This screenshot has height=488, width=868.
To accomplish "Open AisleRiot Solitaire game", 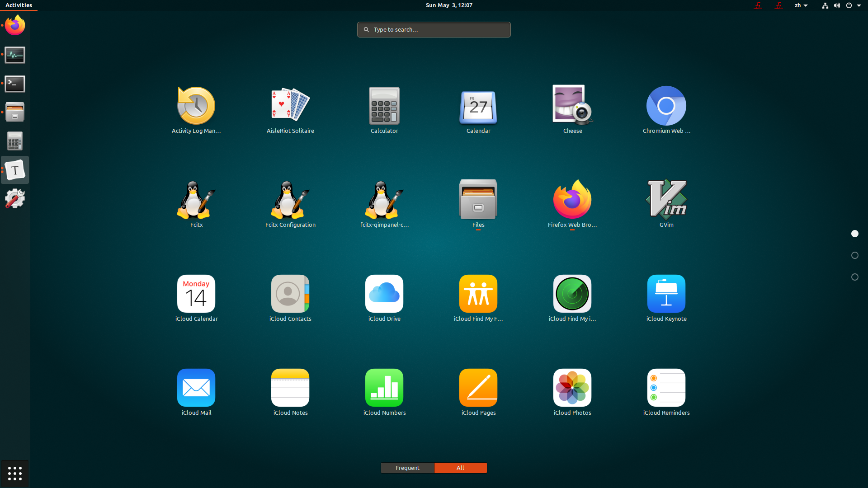I will tap(290, 105).
